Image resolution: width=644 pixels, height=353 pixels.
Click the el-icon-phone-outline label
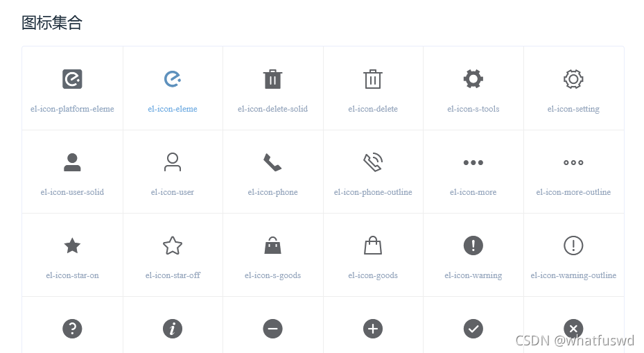pos(373,192)
